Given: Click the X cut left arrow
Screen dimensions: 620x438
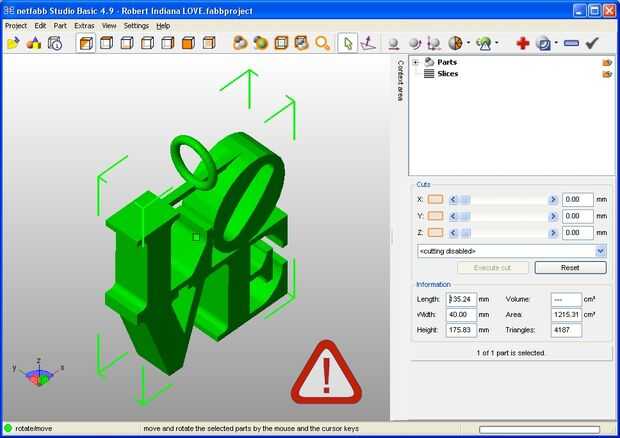Looking at the screenshot, I should coord(453,200).
